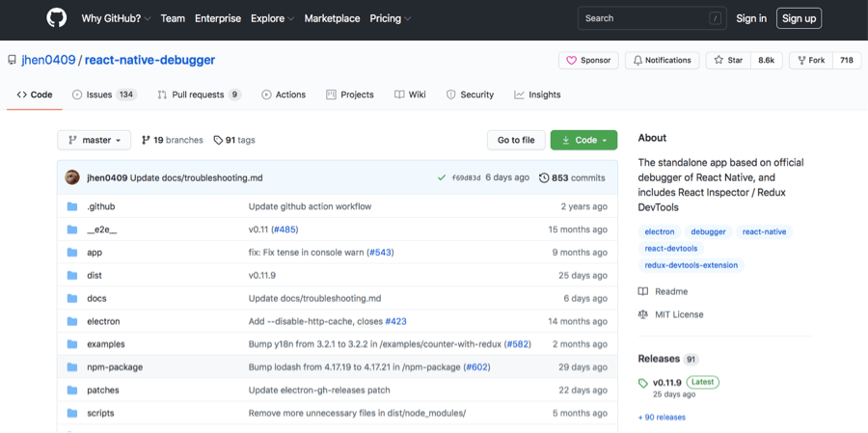Open commit hash f69d83d
Viewport: 868px width, 433px height.
(x=466, y=177)
